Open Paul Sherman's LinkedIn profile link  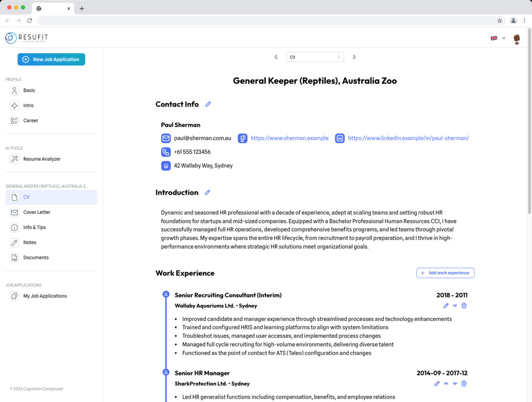click(408, 138)
